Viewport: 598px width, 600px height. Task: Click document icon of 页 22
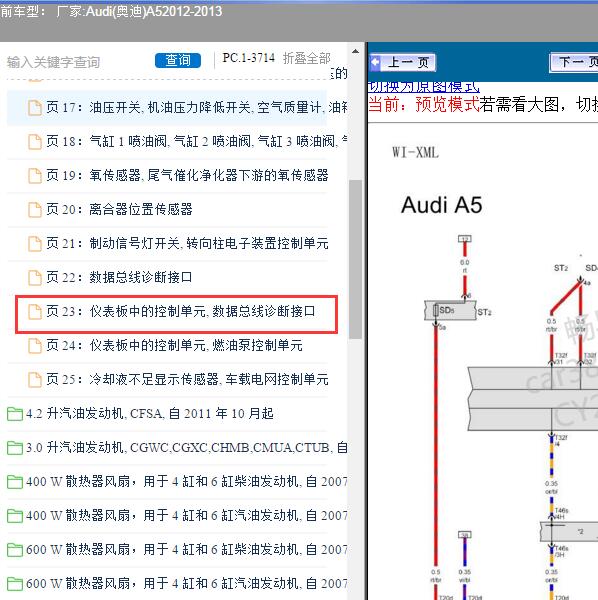coord(35,277)
